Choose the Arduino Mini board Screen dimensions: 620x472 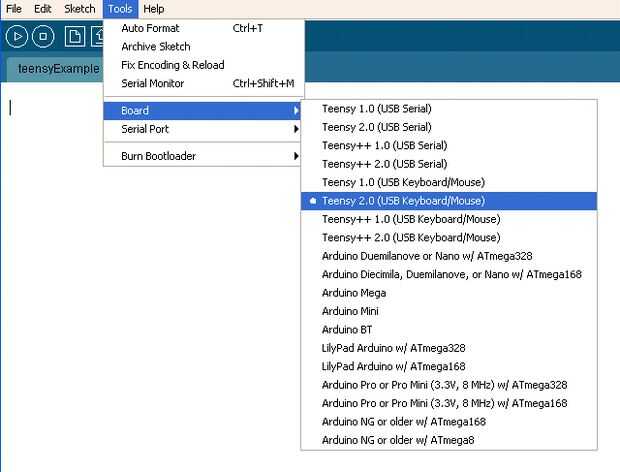[449, 311]
